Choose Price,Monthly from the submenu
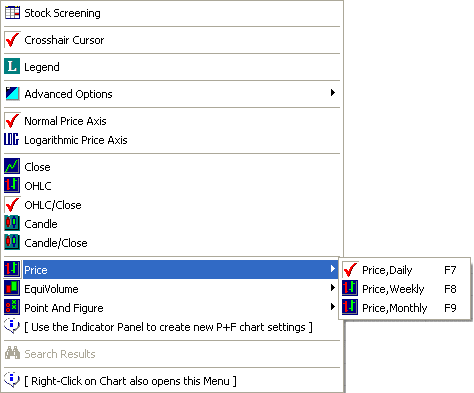474x393 pixels. pyautogui.click(x=405, y=308)
